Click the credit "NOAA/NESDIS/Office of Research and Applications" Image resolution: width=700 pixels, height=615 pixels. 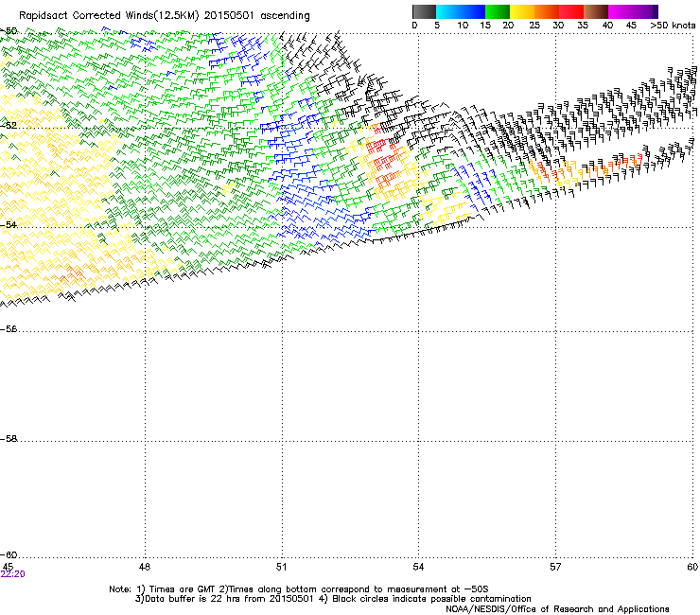click(557, 609)
